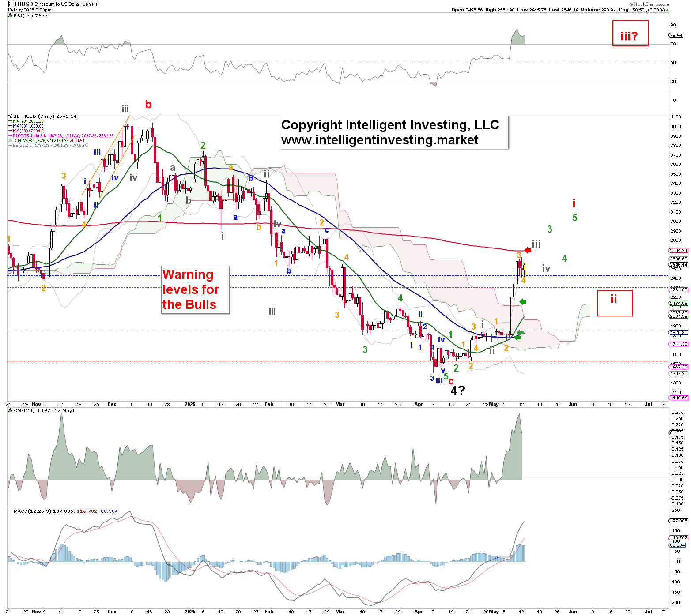Click the High 2561.98 header value
691x616 pixels.
500,10
